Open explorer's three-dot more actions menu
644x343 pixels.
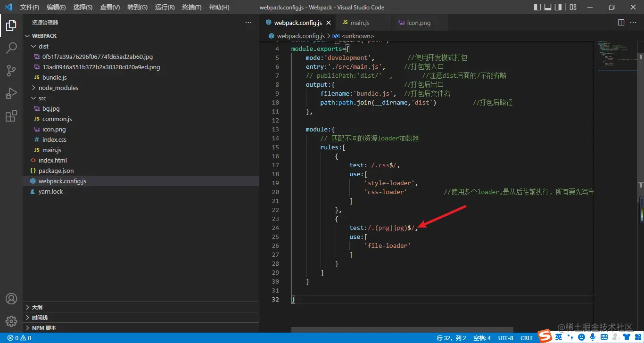point(248,23)
